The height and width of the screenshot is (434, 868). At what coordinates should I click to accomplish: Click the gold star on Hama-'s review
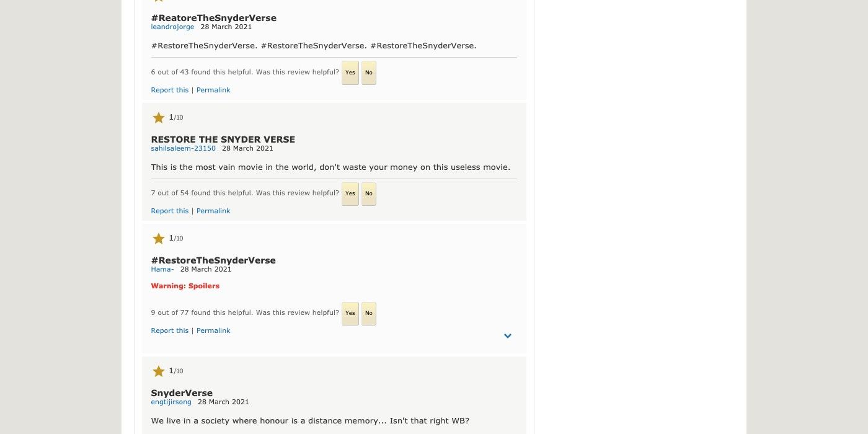tap(159, 239)
